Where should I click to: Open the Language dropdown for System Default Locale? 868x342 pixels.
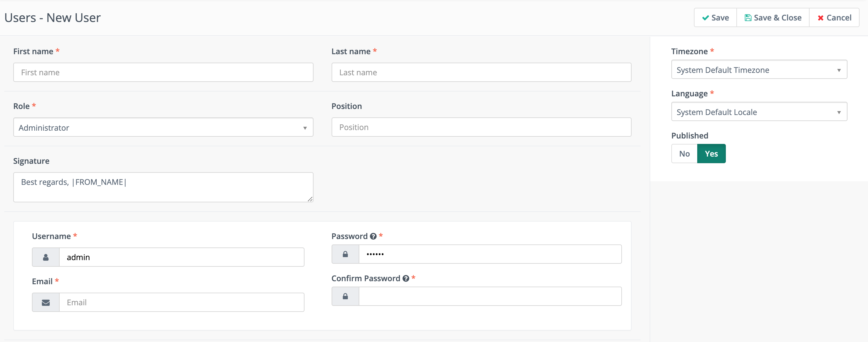click(759, 112)
